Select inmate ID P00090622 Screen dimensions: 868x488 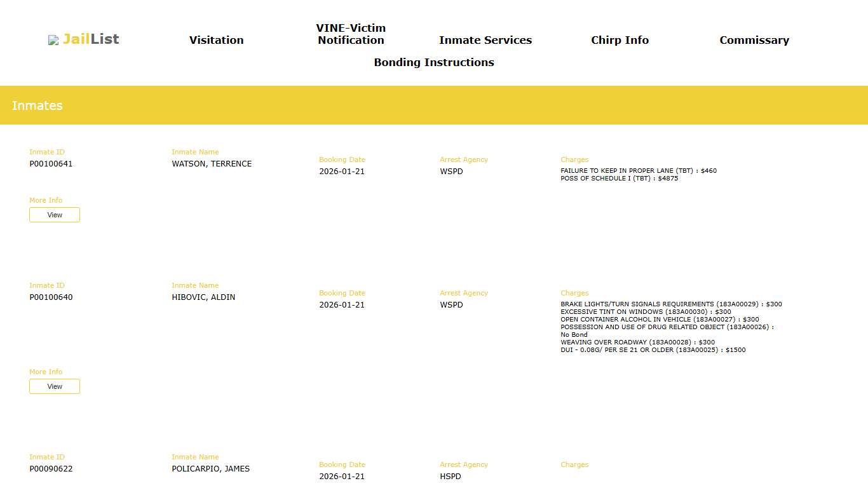51,469
